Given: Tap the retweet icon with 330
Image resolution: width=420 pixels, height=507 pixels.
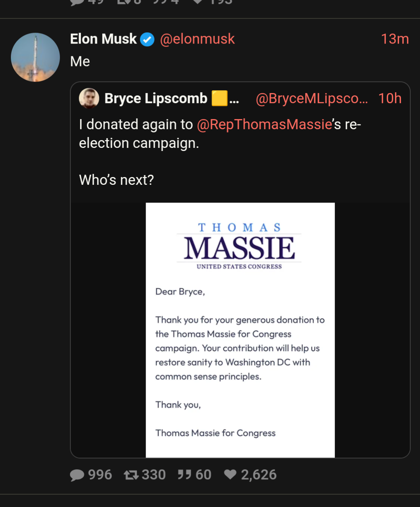Looking at the screenshot, I should (x=131, y=475).
